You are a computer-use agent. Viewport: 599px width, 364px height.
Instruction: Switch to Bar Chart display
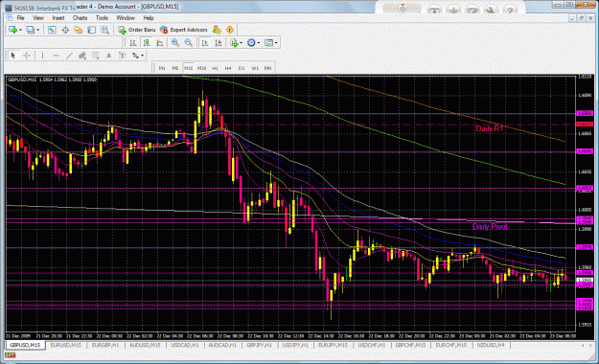coord(133,43)
